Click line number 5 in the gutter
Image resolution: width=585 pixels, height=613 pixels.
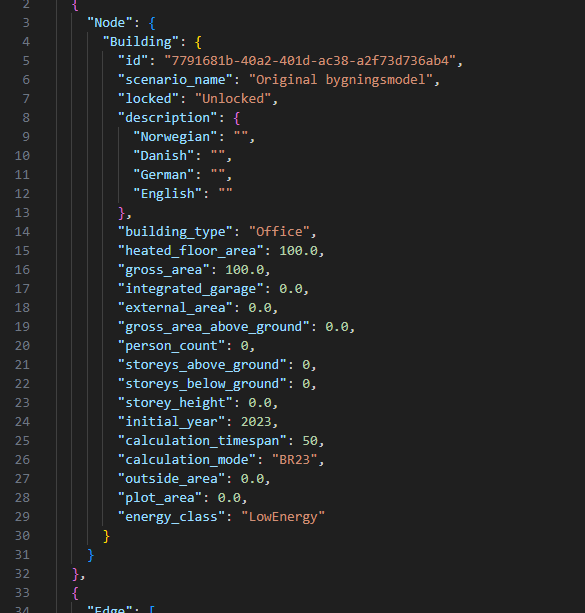[26, 61]
